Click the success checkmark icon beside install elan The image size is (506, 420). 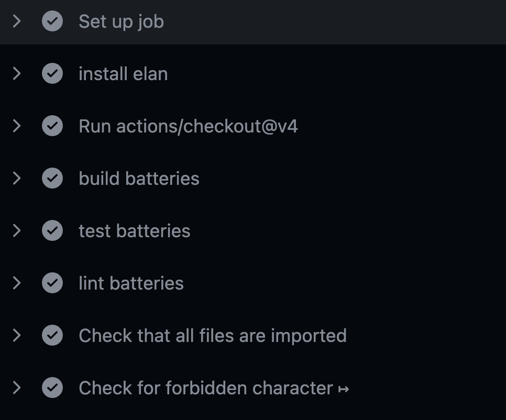pyautogui.click(x=52, y=73)
